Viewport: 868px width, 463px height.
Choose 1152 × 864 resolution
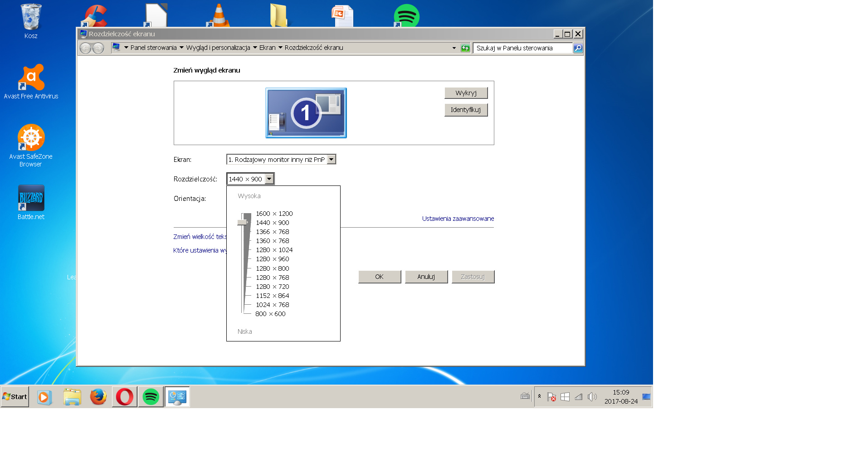[272, 296]
